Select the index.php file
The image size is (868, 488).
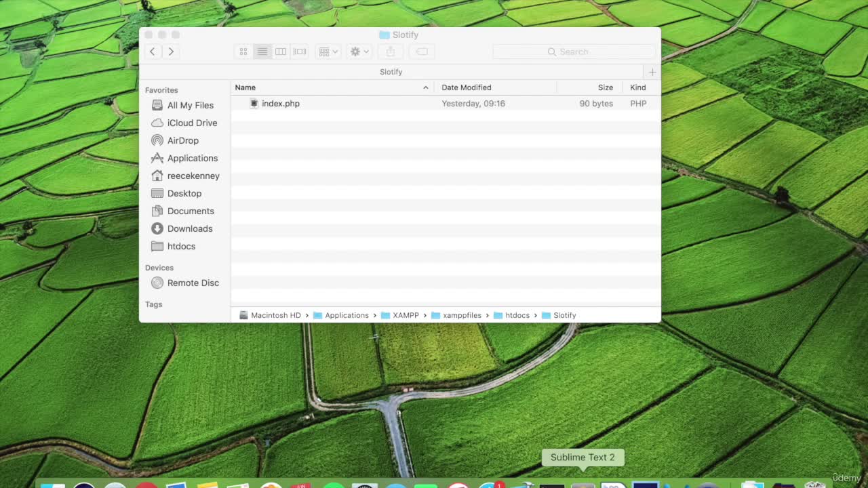[281, 104]
